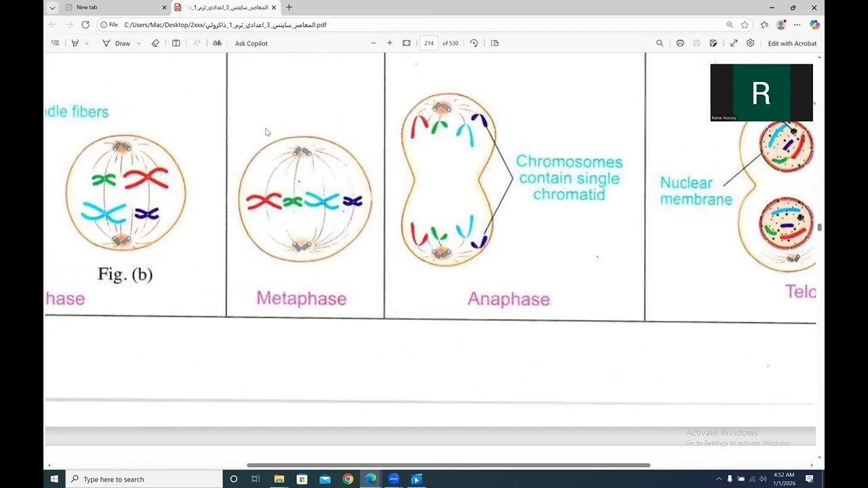The width and height of the screenshot is (868, 488).
Task: Open File Explorer from taskbar
Action: 279,479
